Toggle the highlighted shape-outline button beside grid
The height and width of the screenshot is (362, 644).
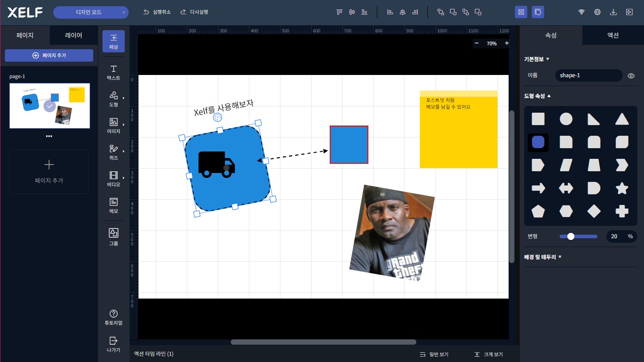538,12
